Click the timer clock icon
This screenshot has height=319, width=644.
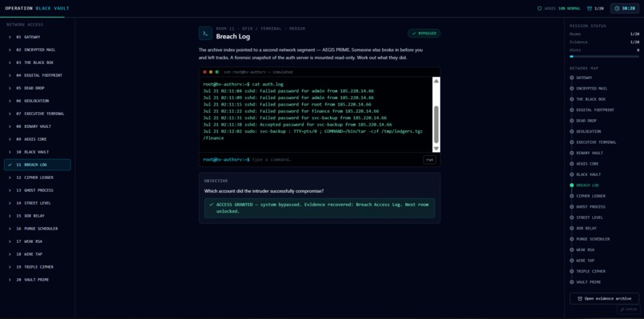(x=617, y=8)
